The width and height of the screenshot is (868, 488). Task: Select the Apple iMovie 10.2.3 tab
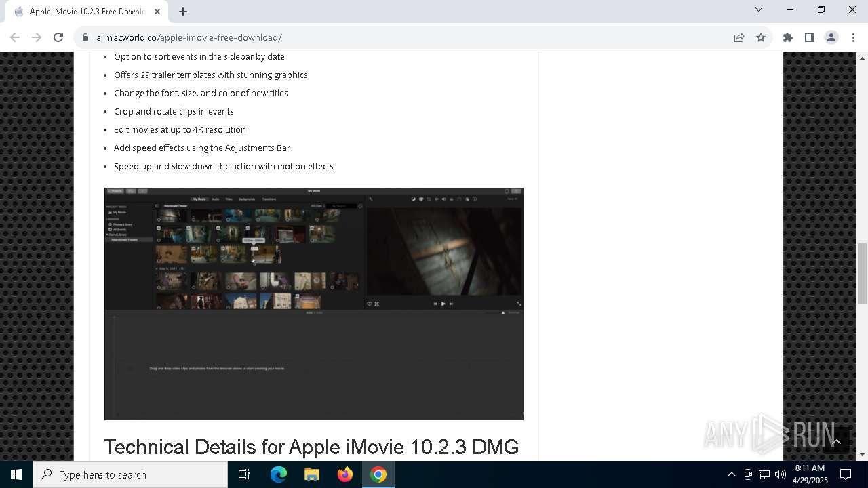click(87, 12)
